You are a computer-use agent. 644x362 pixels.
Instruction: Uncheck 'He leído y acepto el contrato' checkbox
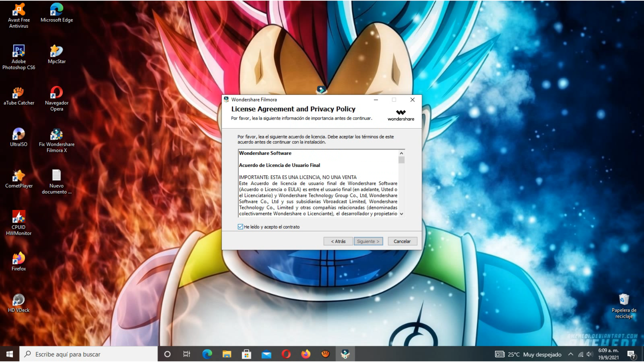pos(240,227)
